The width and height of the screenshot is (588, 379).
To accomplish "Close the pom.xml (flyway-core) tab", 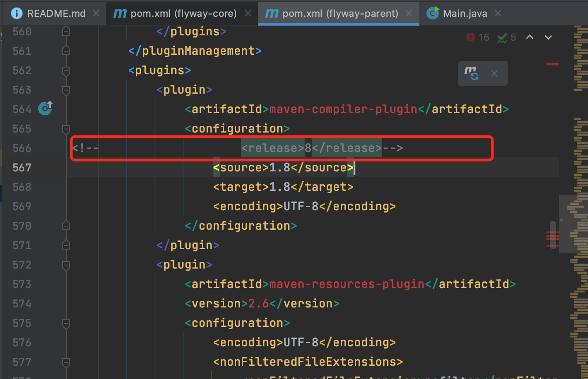I will pos(249,14).
